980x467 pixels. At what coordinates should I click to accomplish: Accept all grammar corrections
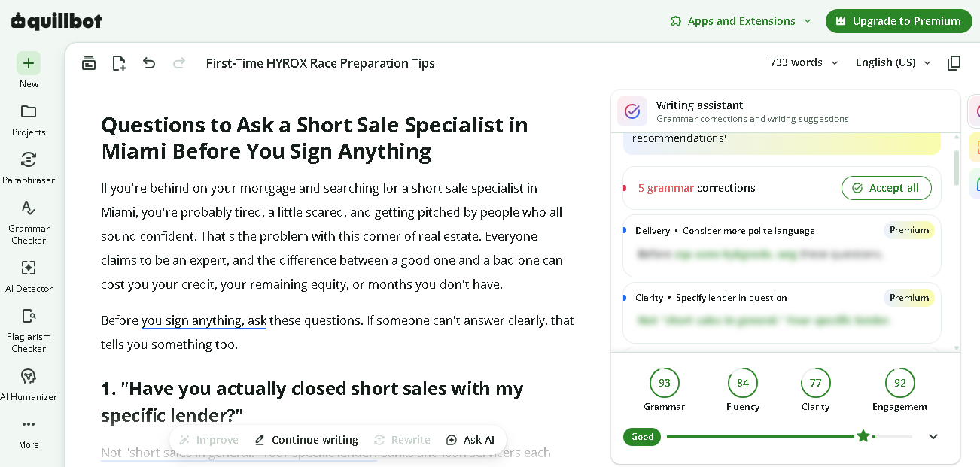point(886,188)
